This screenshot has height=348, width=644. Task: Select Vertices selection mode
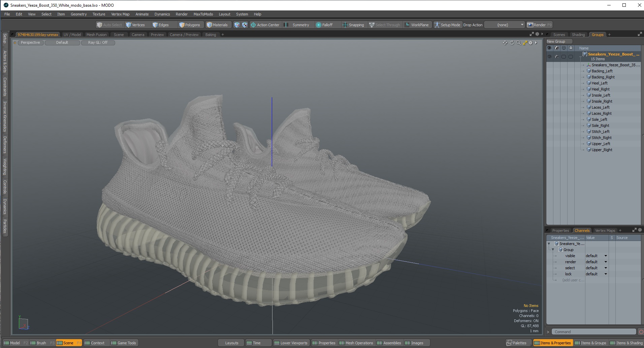[135, 25]
